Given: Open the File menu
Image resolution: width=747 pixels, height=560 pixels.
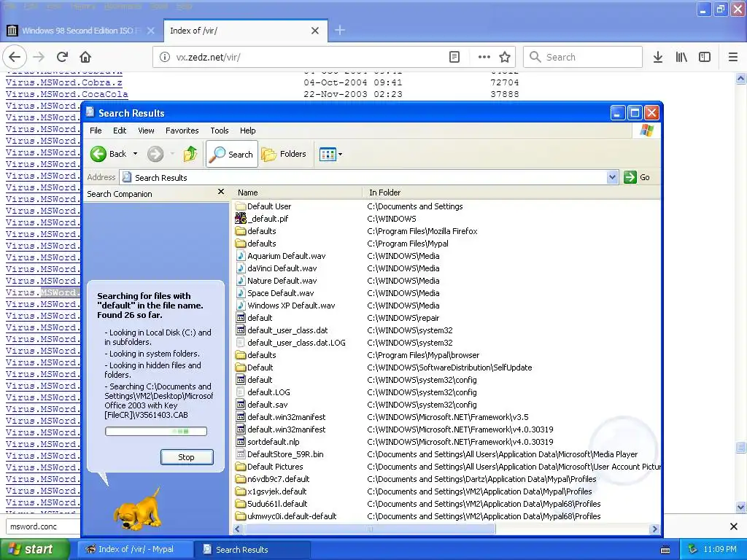Looking at the screenshot, I should click(96, 131).
